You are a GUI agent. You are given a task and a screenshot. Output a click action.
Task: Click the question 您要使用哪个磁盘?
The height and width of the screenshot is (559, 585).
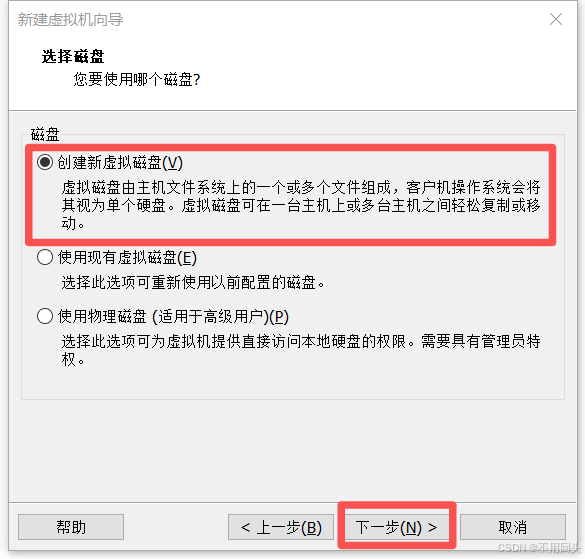point(137,79)
